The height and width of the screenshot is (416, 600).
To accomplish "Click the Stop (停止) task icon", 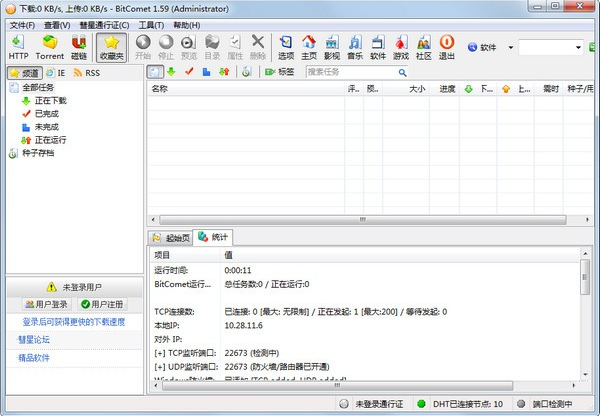I will pos(166,47).
